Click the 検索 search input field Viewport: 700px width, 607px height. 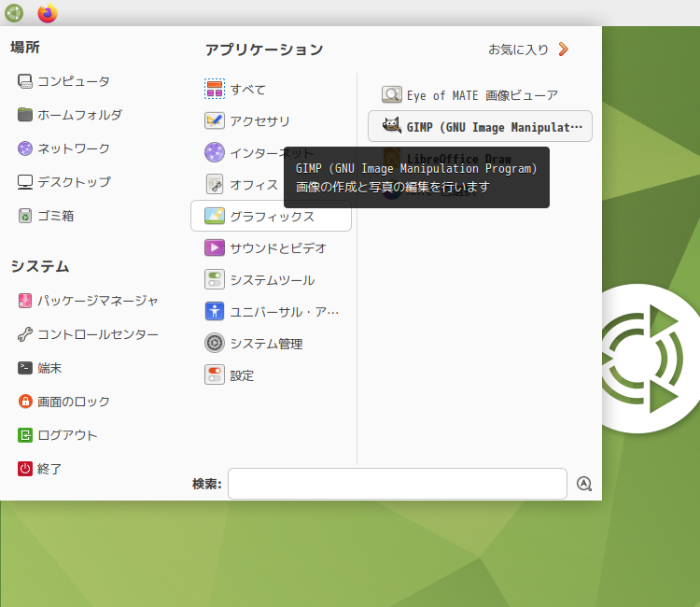(398, 484)
